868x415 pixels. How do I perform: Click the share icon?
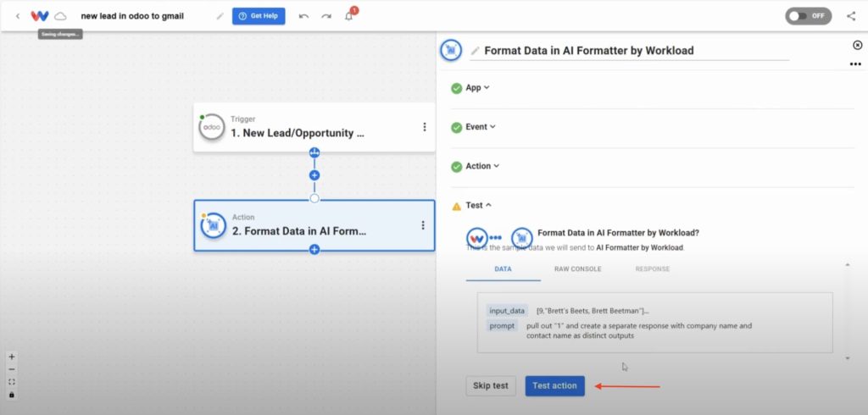tap(851, 16)
